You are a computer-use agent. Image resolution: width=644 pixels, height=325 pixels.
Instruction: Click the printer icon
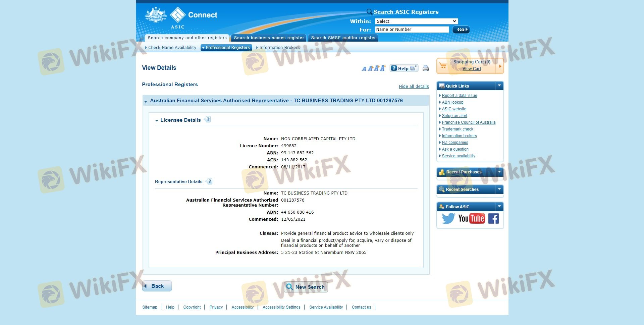pos(425,68)
